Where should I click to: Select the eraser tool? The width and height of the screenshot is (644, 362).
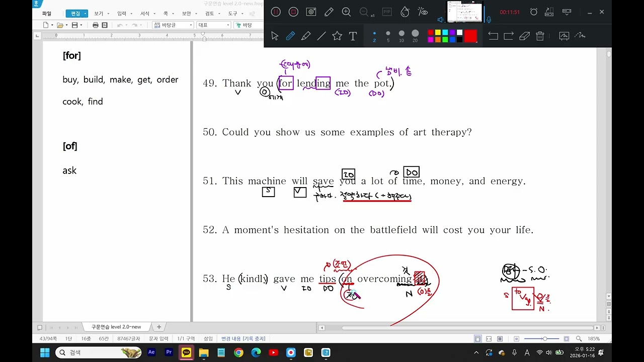coord(524,36)
